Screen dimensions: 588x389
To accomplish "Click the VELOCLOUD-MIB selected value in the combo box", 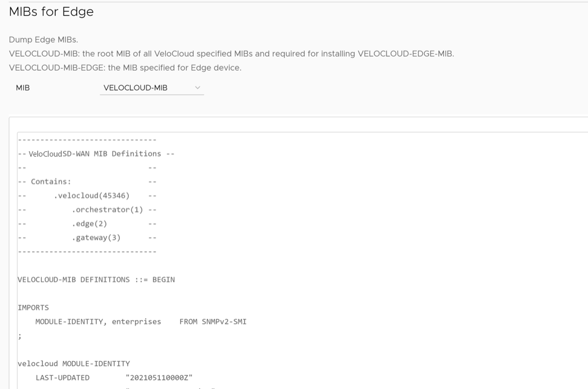I will (136, 88).
